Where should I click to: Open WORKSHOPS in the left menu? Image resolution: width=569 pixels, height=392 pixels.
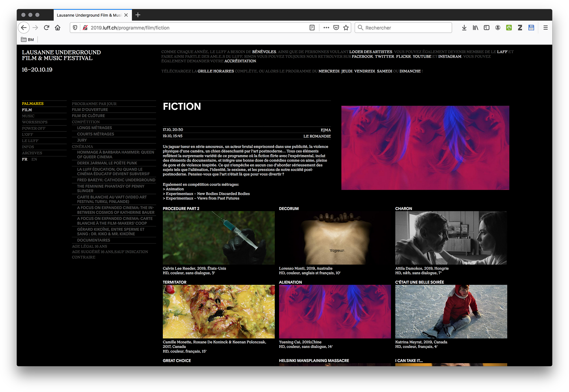click(x=35, y=122)
